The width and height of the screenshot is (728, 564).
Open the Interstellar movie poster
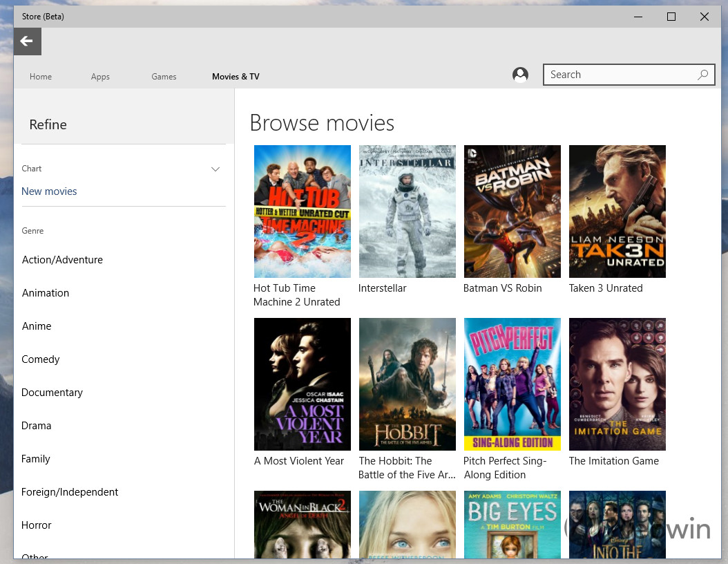tap(408, 211)
